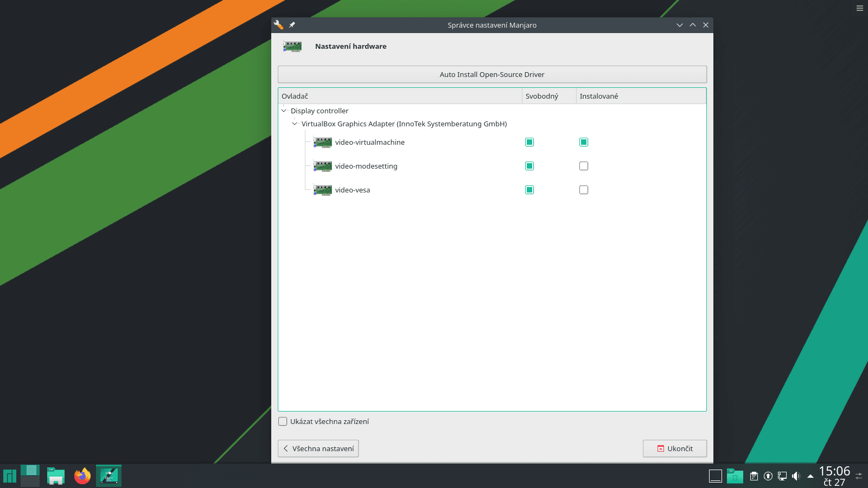The height and width of the screenshot is (488, 868).
Task: Click Auto Install Open-Source Driver
Action: 492,74
